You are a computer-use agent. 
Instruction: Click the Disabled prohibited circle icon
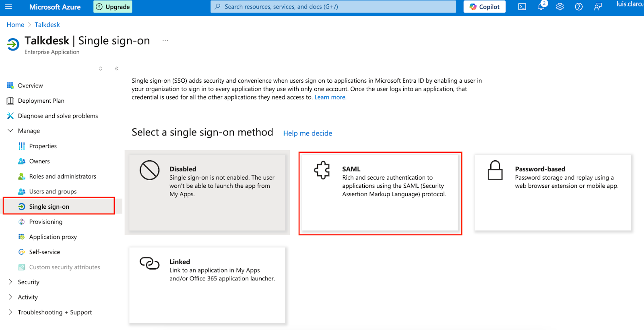150,170
